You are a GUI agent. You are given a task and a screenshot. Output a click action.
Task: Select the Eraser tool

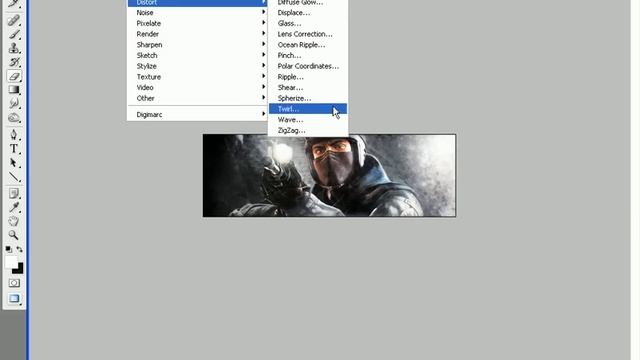tap(14, 76)
